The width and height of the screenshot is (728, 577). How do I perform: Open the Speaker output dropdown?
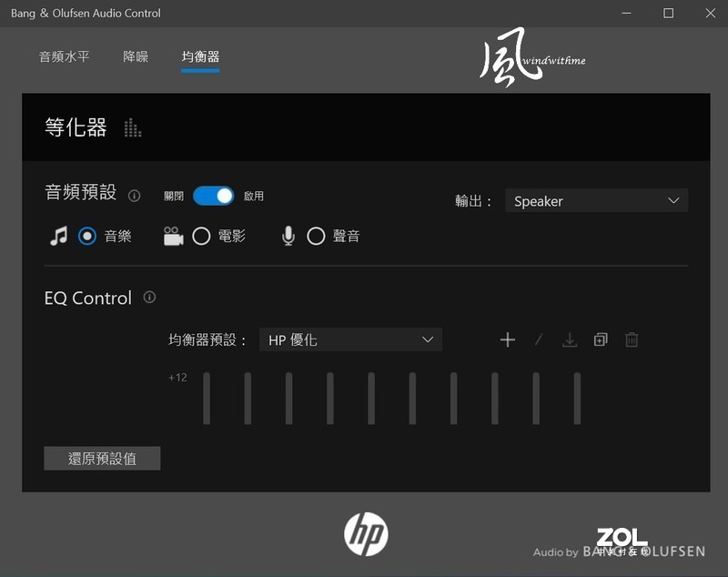(596, 200)
